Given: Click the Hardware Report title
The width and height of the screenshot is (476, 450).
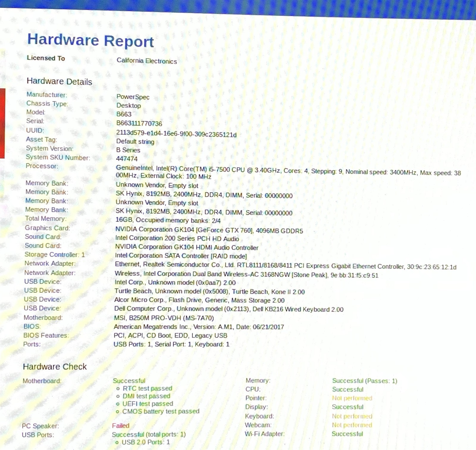Looking at the screenshot, I should (91, 41).
